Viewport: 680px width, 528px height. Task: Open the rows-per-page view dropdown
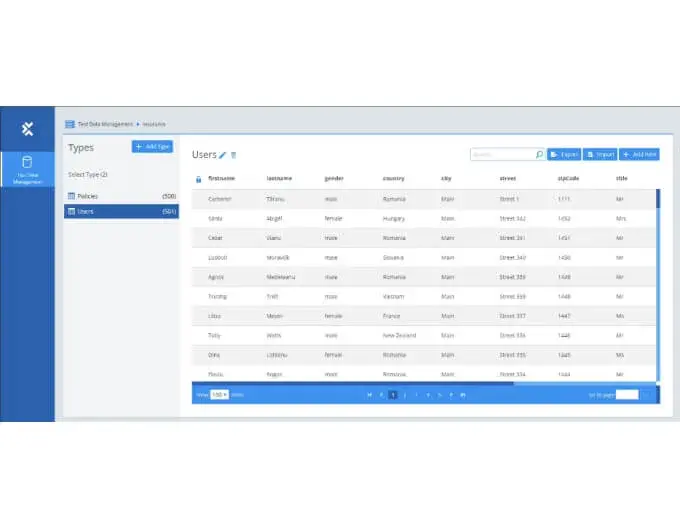pos(219,395)
